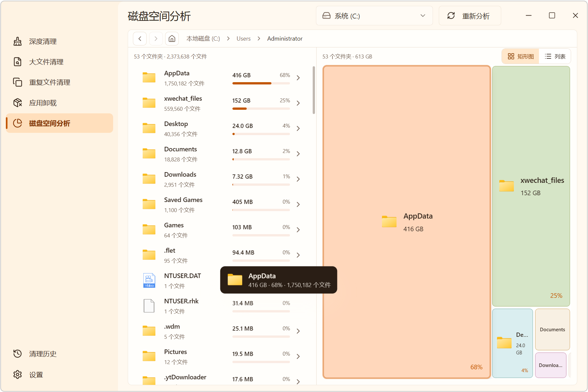The width and height of the screenshot is (588, 392).
Task: Click the Games folder icon in list
Action: pos(149,229)
